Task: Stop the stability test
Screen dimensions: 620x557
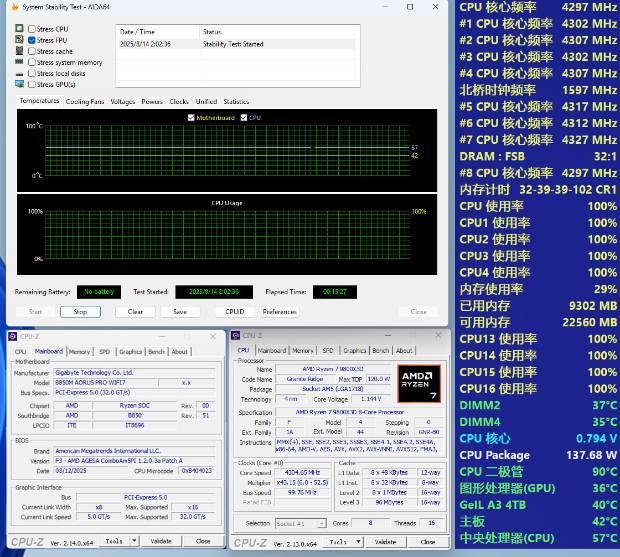Action: tap(80, 312)
